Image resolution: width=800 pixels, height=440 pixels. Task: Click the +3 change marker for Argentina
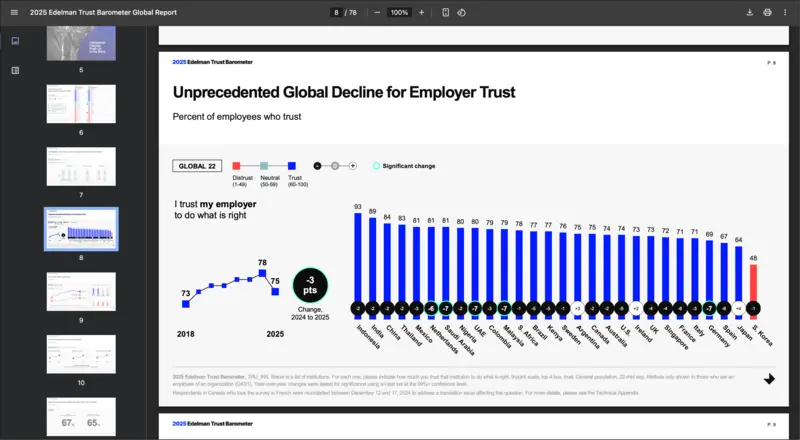(x=577, y=308)
